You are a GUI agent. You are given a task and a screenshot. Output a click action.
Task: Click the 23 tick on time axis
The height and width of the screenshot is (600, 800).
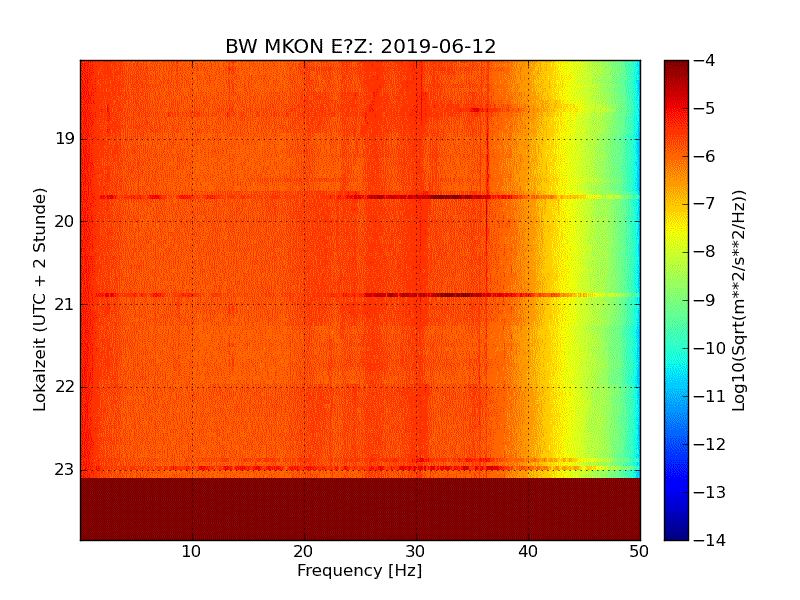click(65, 470)
